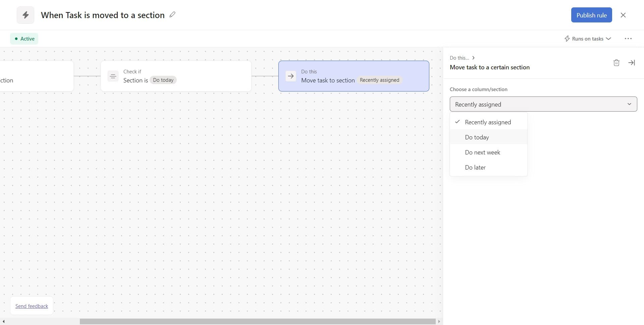
Task: Open the Recently assigned section combo box
Action: click(543, 104)
